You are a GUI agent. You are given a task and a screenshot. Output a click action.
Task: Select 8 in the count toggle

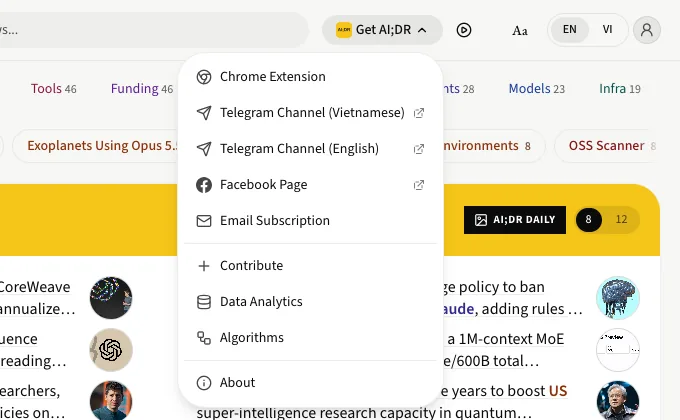click(588, 220)
